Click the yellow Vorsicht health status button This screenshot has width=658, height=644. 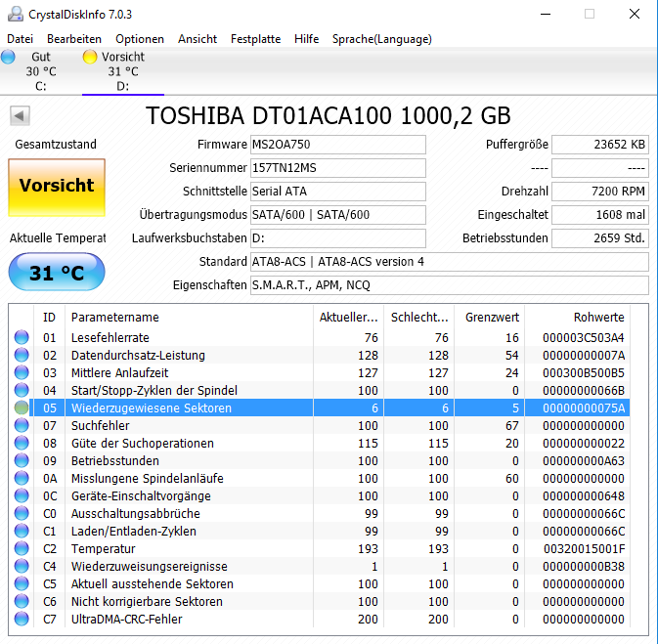tap(57, 187)
